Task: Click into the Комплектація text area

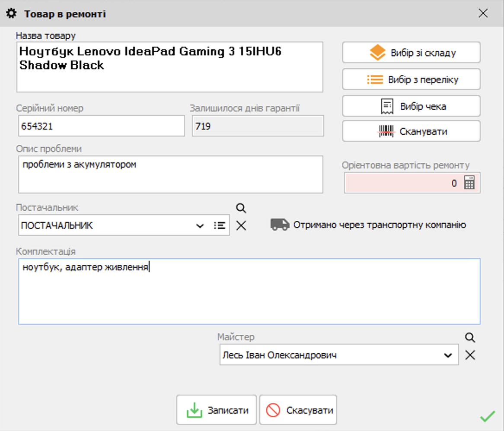Action: pyautogui.click(x=249, y=292)
